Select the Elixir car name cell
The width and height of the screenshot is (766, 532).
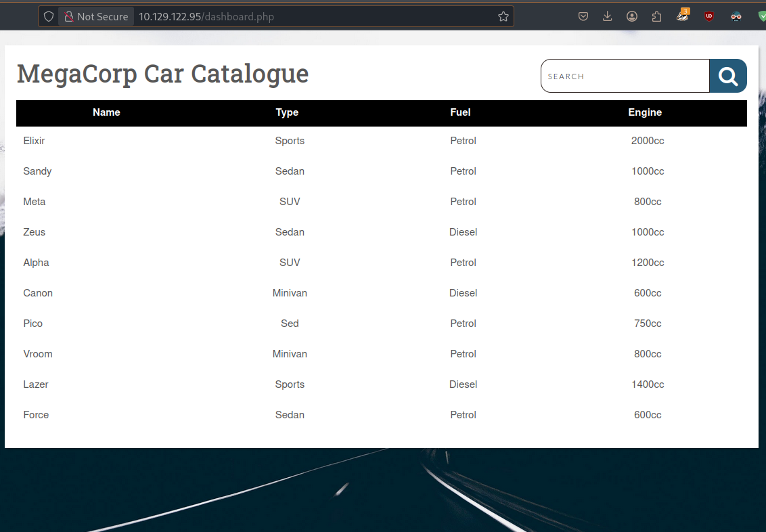coord(34,141)
